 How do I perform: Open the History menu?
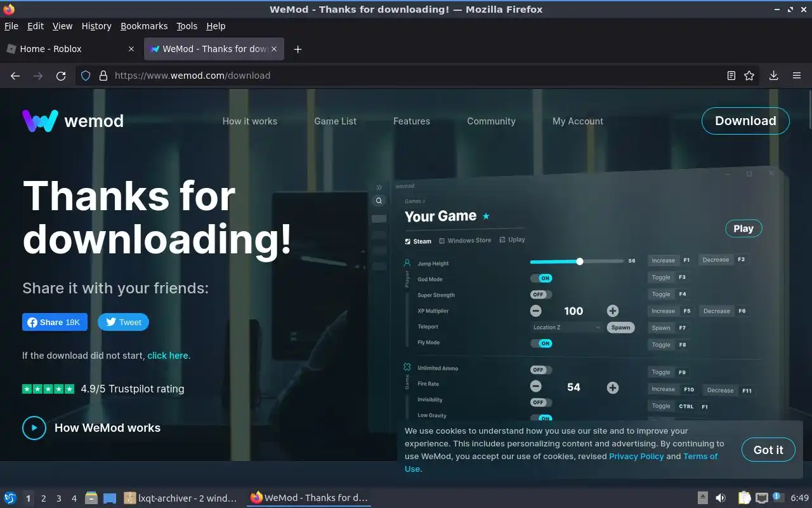(x=96, y=26)
